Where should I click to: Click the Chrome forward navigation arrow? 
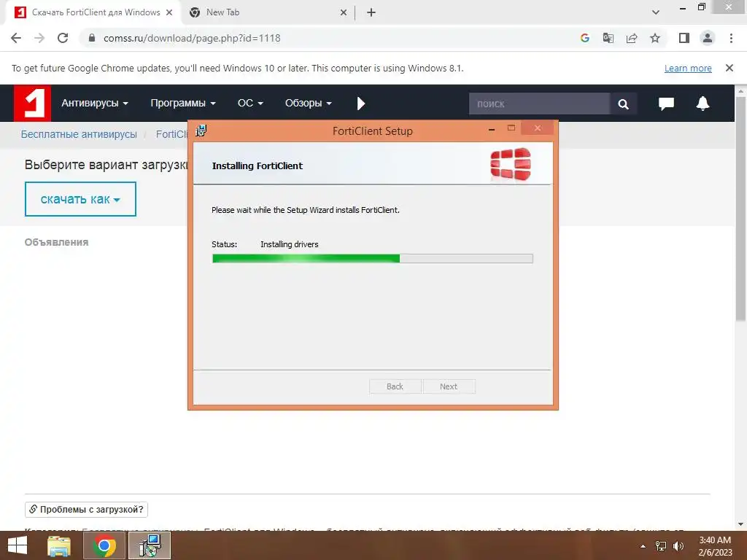click(x=39, y=38)
